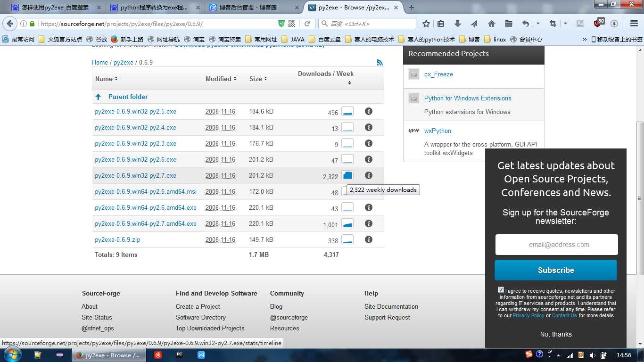This screenshot has height=362, width=644.
Task: Click the newsletter email address field
Action: pos(556,245)
